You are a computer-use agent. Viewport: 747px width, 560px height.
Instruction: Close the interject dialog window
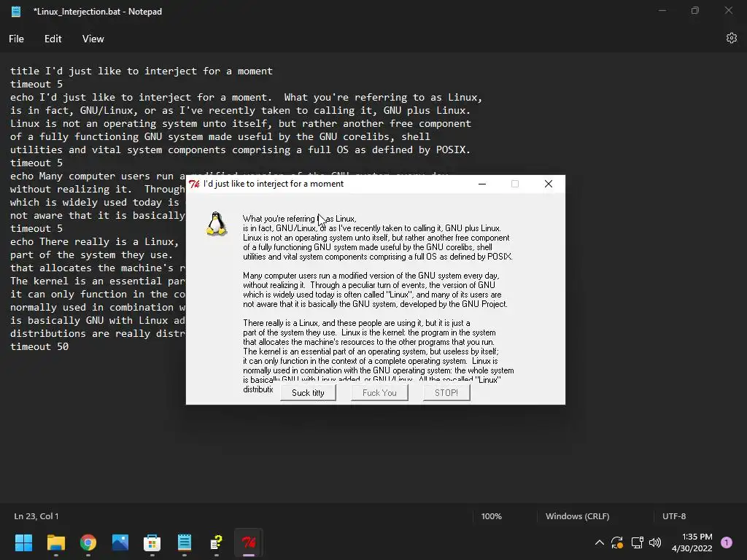pyautogui.click(x=549, y=184)
